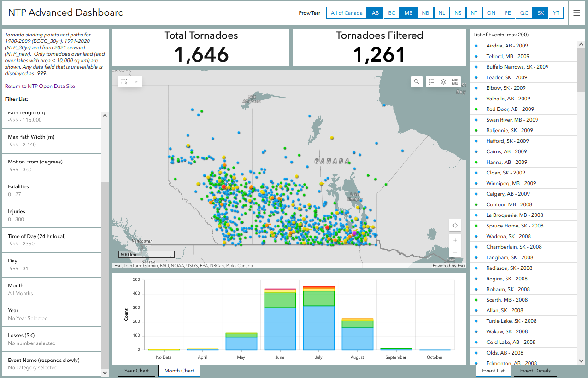
Task: Select La Broquerie, MB - 2008 event
Action: [524, 215]
